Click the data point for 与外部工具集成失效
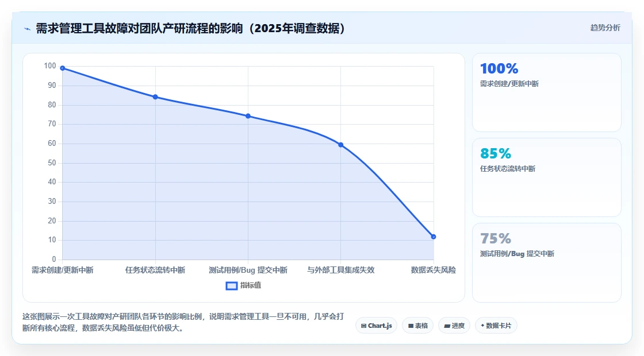 click(x=341, y=145)
